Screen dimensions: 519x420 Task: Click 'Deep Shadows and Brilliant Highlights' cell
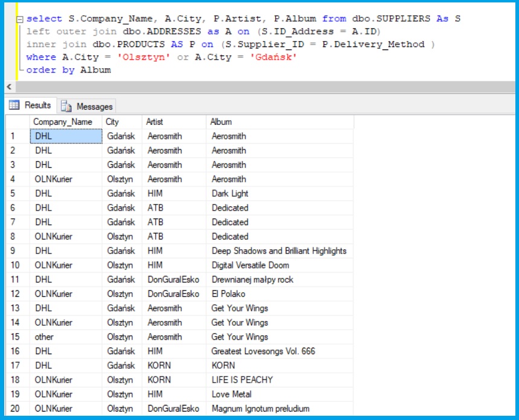point(279,251)
